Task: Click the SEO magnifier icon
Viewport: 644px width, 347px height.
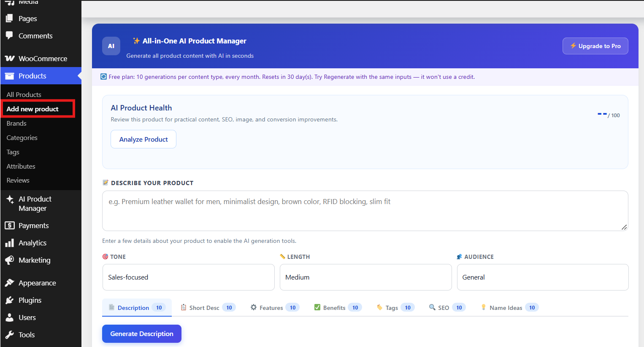Action: point(432,307)
